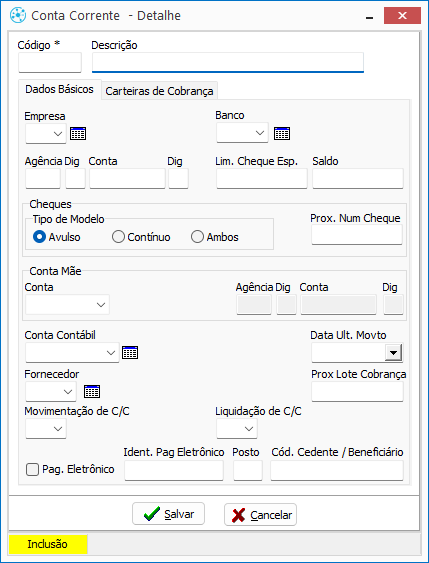Screen dimensions: 429x563
Task: Minimize the Conta Corrente window
Action: pos(369,16)
